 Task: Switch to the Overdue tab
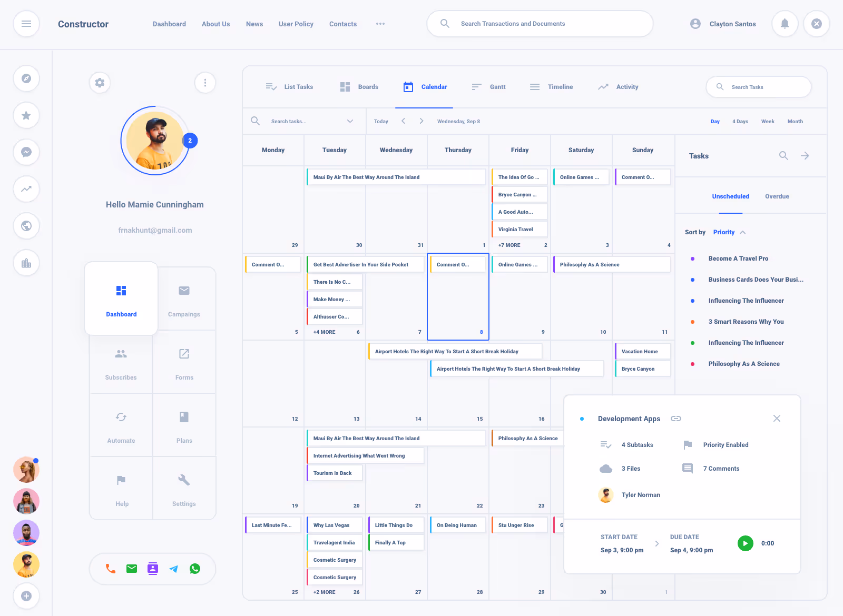pyautogui.click(x=777, y=196)
